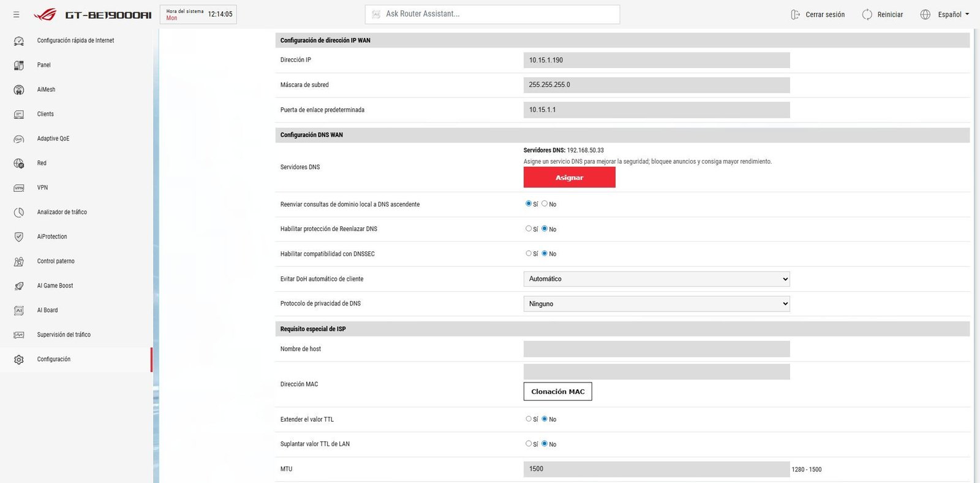Click the Nombre de host field
Image resolution: width=980 pixels, height=483 pixels.
(x=657, y=349)
